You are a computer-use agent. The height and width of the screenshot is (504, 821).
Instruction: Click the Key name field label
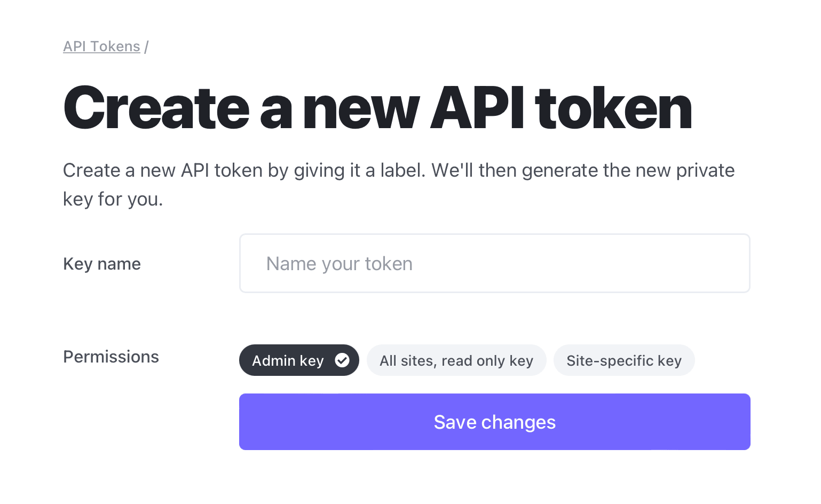101,263
